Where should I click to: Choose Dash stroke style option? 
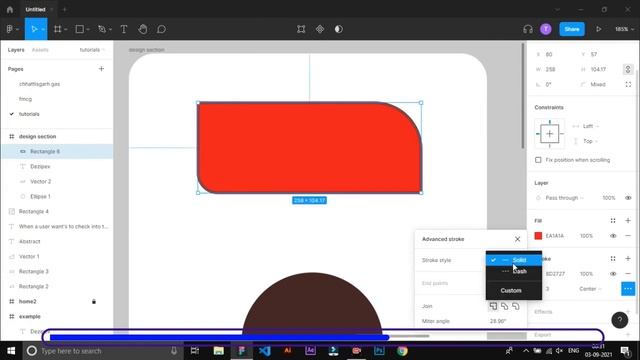click(514, 271)
